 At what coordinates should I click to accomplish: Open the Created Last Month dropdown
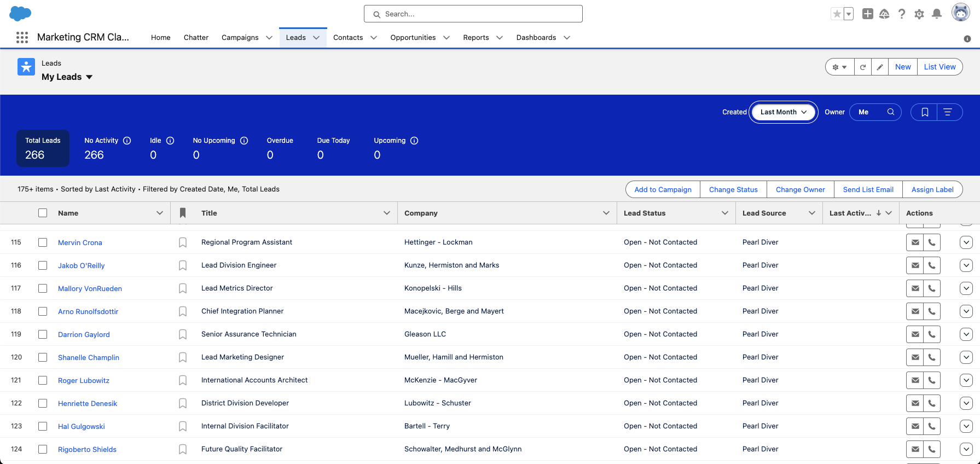783,112
